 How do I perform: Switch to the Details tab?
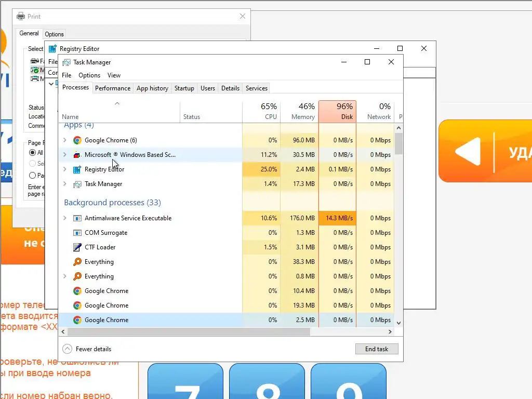tap(230, 88)
